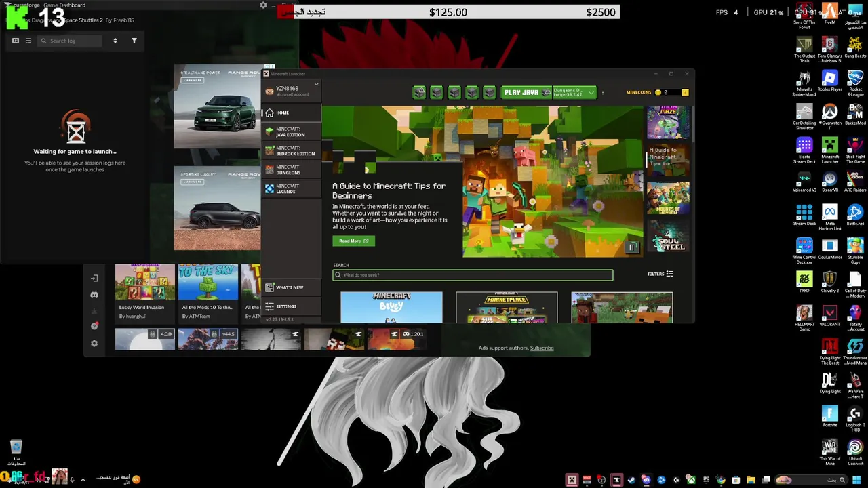Expand the YZN8168 account menu

pyautogui.click(x=292, y=91)
